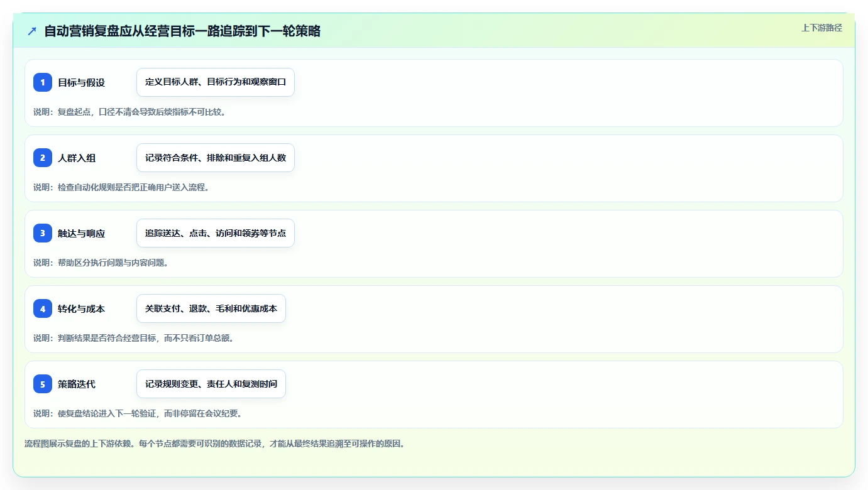Image resolution: width=868 pixels, height=490 pixels.
Task: Click step number 4 badge
Action: click(x=43, y=308)
